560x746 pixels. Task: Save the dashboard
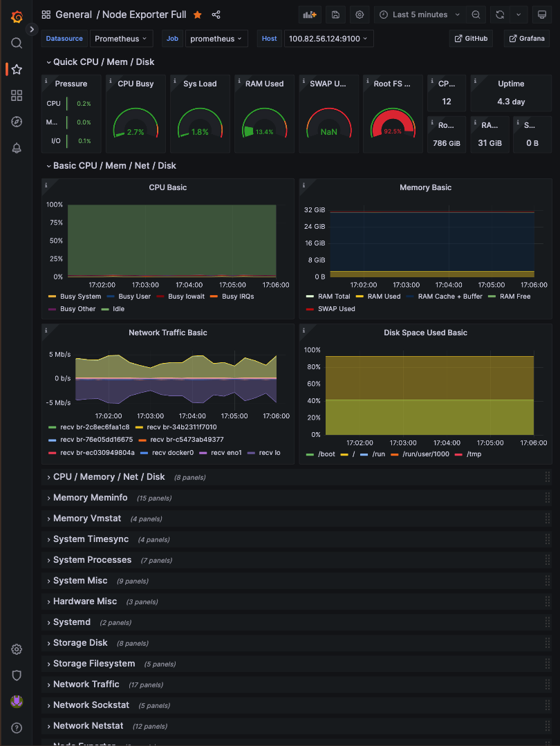pyautogui.click(x=335, y=15)
